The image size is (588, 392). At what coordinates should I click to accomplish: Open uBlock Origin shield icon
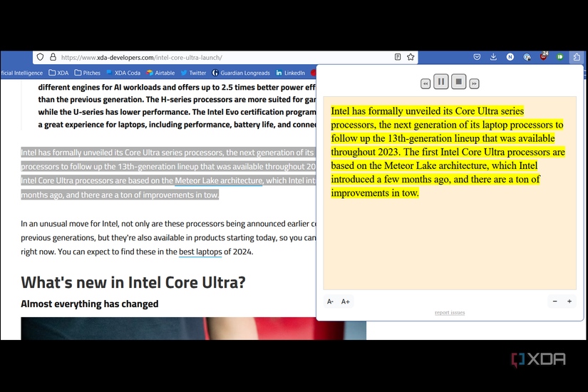(x=543, y=56)
